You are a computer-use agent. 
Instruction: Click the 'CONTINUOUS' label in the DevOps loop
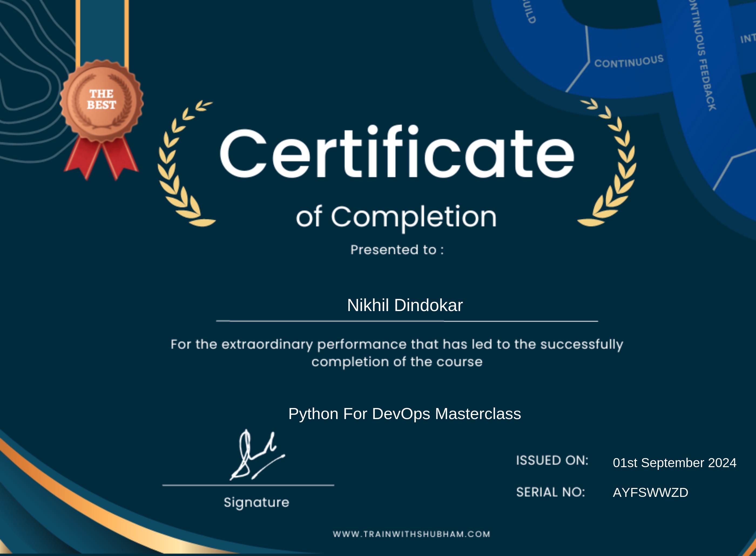point(629,62)
